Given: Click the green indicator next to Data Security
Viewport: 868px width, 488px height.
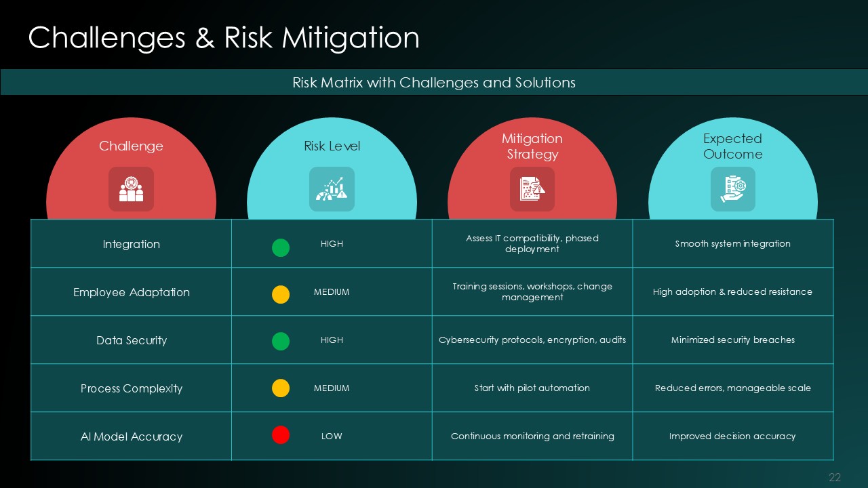Looking at the screenshot, I should [x=281, y=342].
